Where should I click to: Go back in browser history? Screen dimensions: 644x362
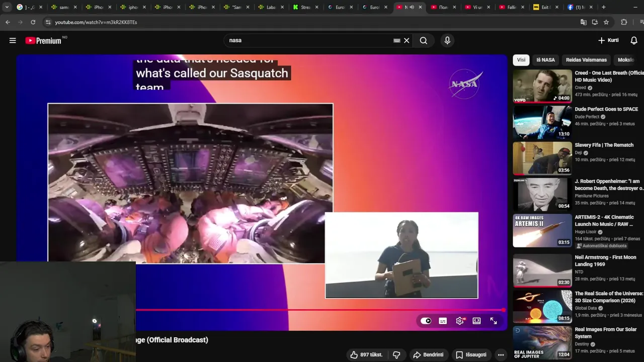point(8,22)
